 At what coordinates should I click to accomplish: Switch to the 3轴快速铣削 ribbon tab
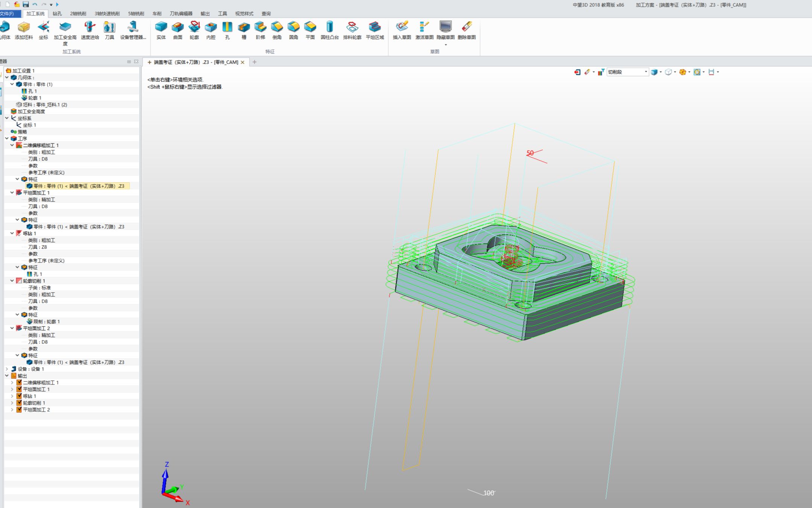(107, 14)
